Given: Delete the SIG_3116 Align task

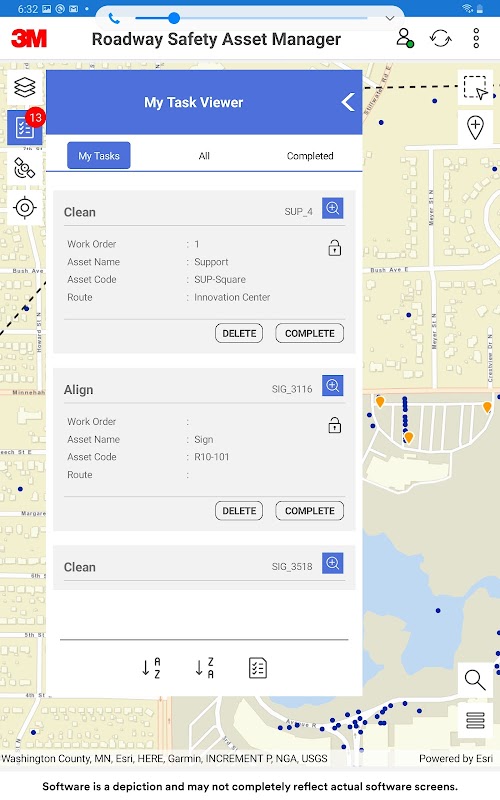Looking at the screenshot, I should point(239,511).
